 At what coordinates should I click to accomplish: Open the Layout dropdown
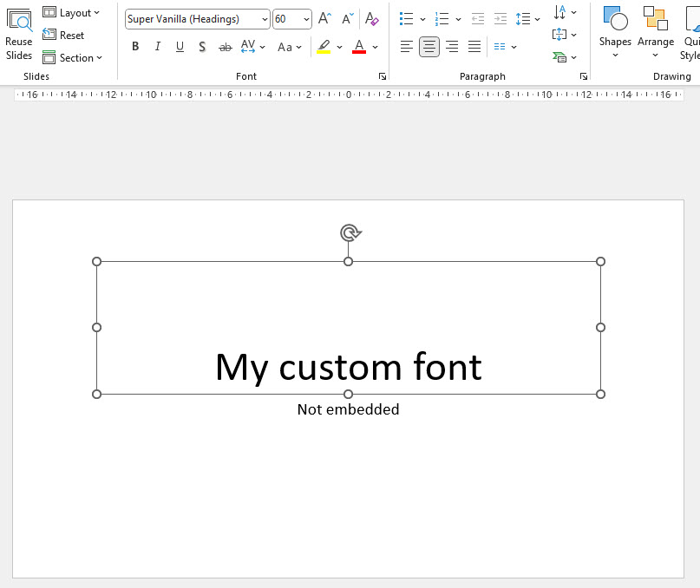pyautogui.click(x=71, y=12)
